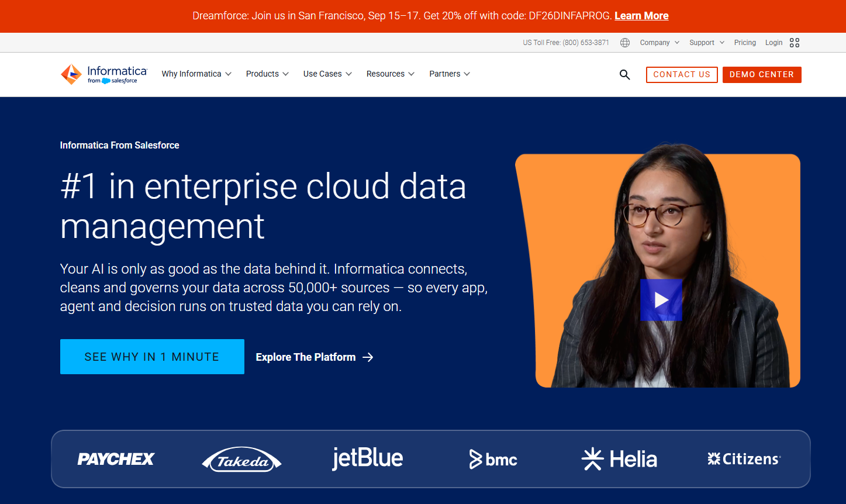This screenshot has width=846, height=504.
Task: Click the Citizens customer logo
Action: coord(744,459)
